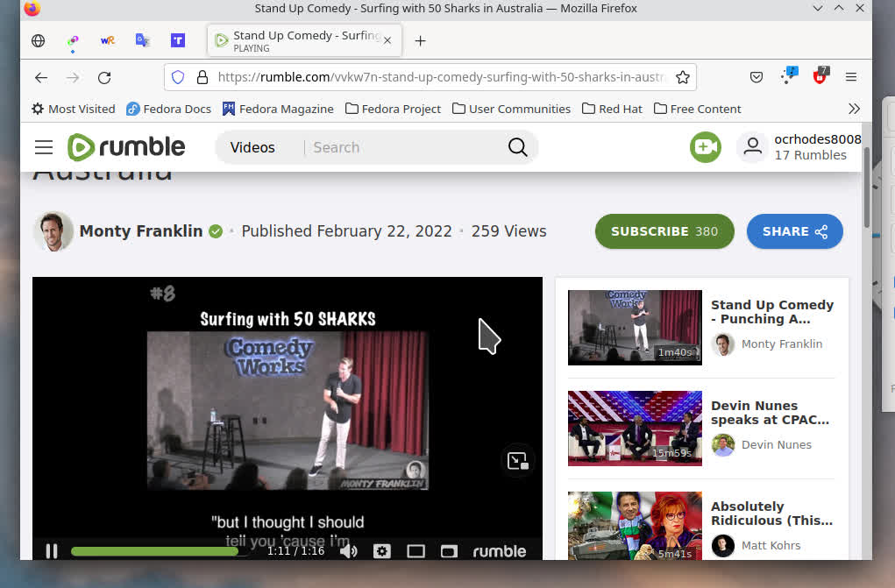Image resolution: width=895 pixels, height=588 pixels.
Task: Open the 'Stand Up Comedy - Punching A...' title
Action: pos(772,312)
